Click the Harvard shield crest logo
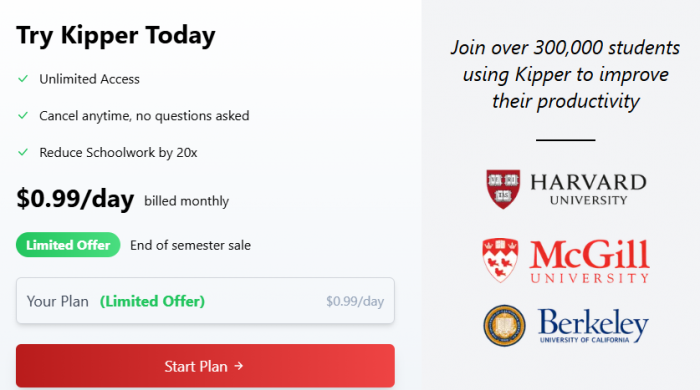700x390 pixels. click(x=503, y=189)
